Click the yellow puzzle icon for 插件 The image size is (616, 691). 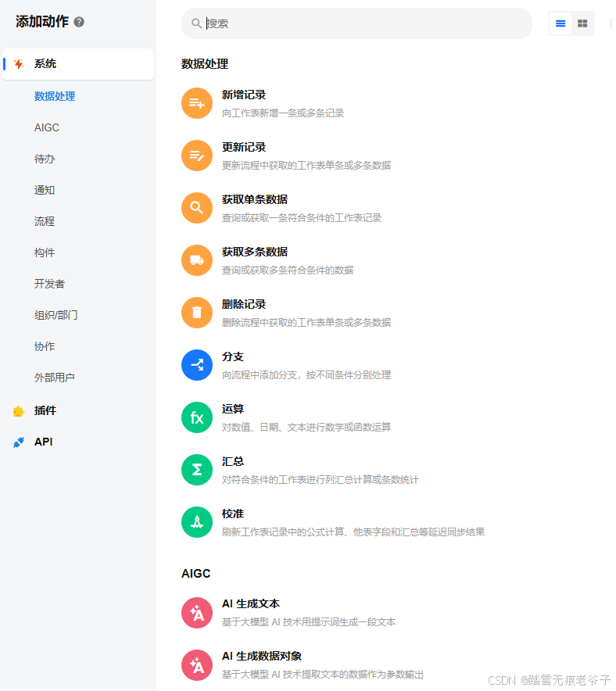(x=19, y=410)
